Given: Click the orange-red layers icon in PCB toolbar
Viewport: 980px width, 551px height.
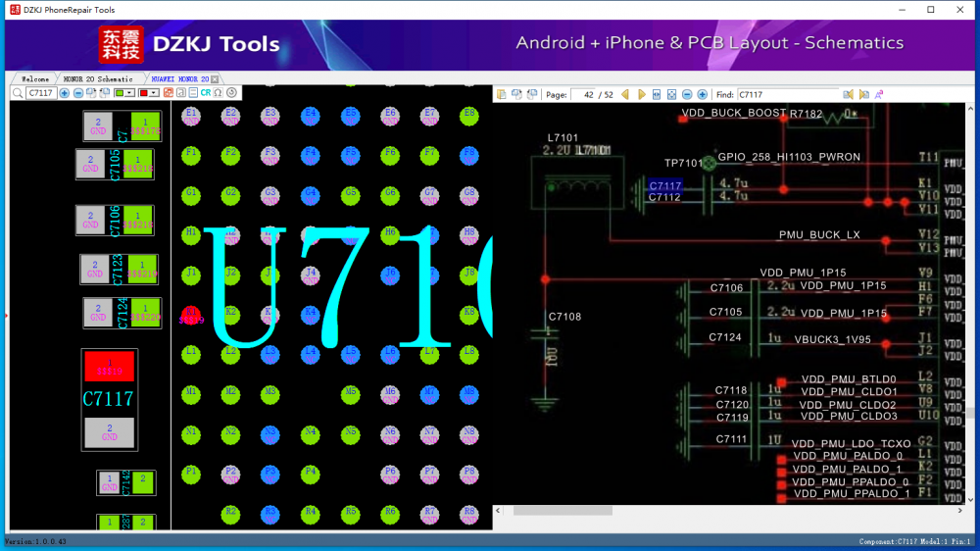Looking at the screenshot, I should [169, 92].
